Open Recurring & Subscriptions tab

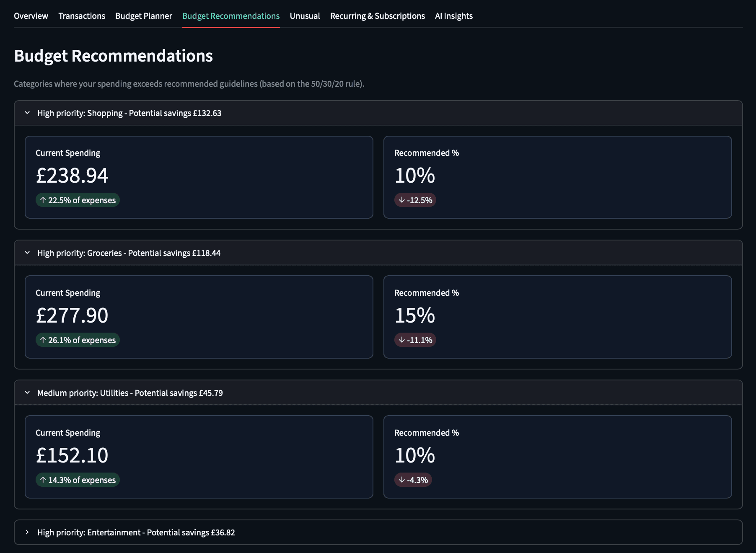378,16
